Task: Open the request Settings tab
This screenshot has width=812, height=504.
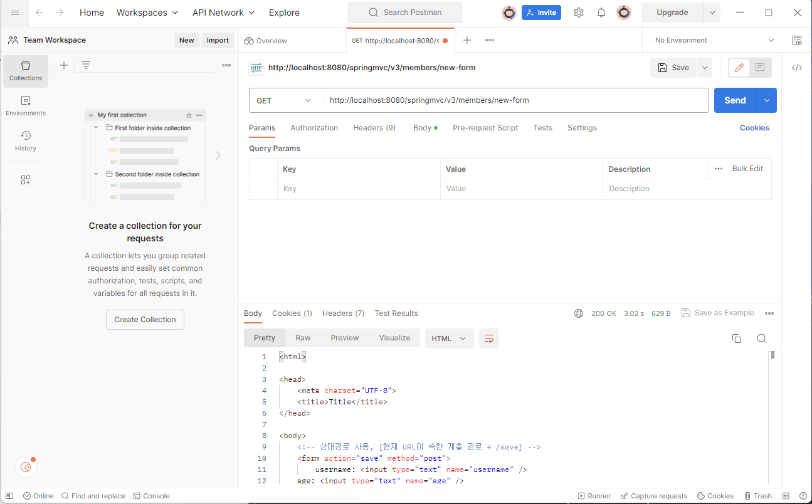Action: pyautogui.click(x=582, y=128)
